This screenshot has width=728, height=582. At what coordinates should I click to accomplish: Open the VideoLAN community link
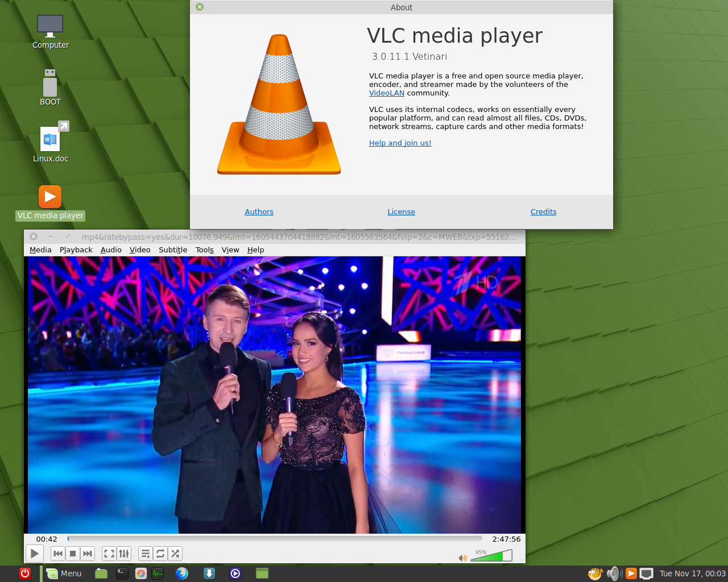(x=387, y=93)
